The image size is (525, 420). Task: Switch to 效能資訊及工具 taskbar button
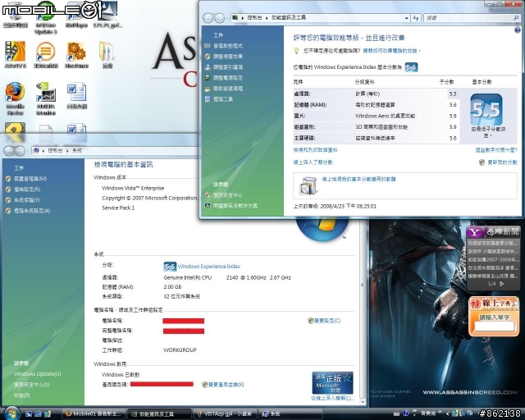click(x=158, y=414)
